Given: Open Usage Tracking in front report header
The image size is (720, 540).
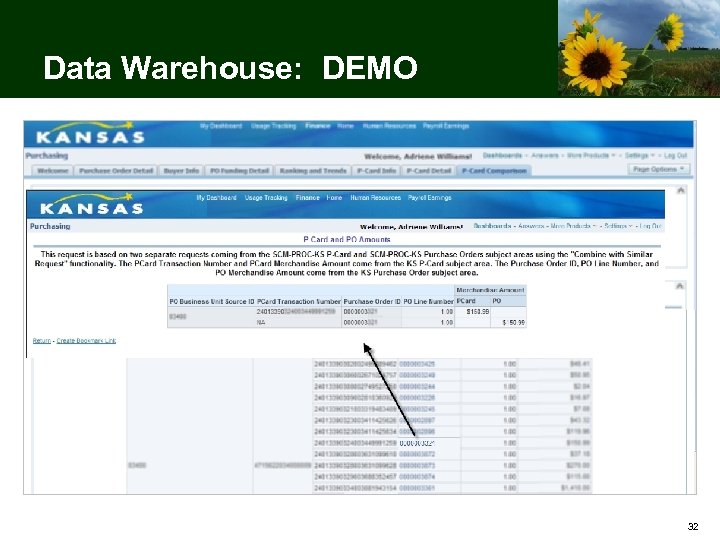Looking at the screenshot, I should [x=266, y=197].
